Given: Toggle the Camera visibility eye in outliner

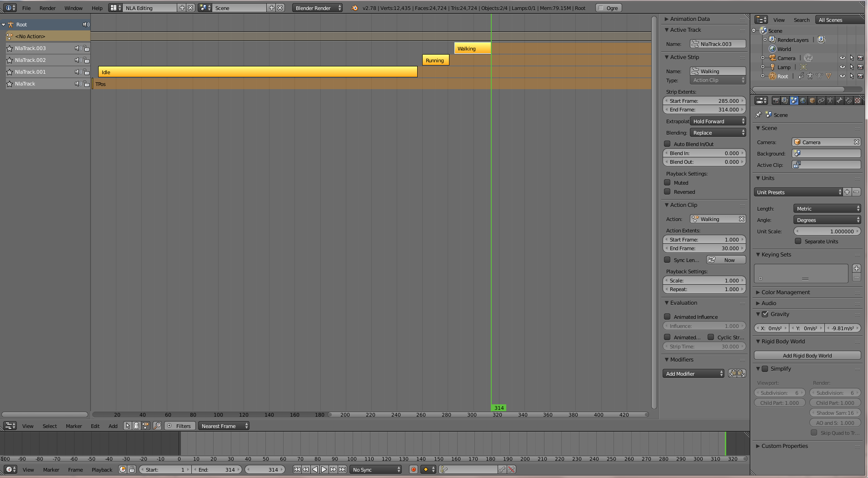Looking at the screenshot, I should tap(842, 58).
